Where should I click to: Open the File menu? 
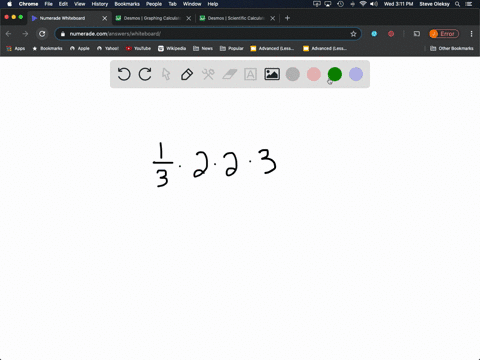pos(49,4)
